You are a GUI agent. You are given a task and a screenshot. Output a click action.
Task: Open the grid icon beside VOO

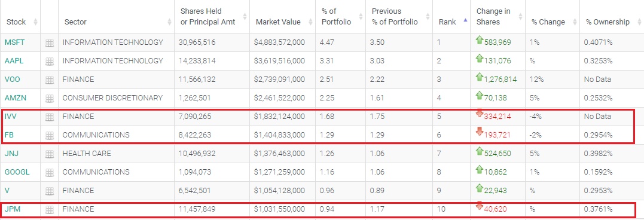[x=49, y=80]
